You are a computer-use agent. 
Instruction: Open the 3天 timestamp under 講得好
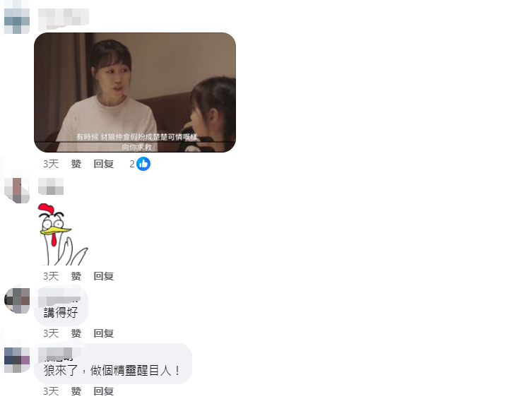click(51, 333)
